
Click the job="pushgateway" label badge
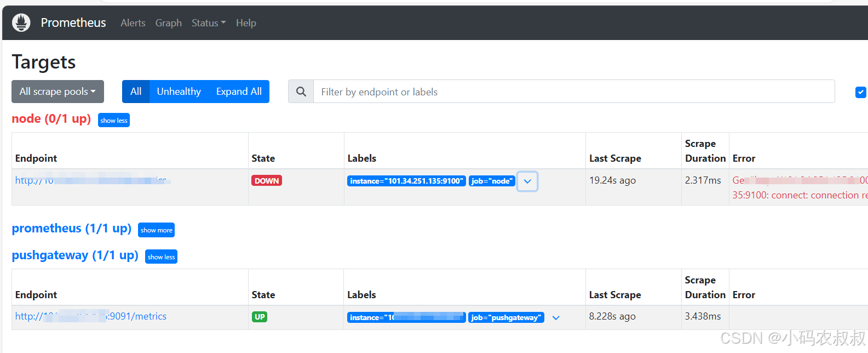tap(506, 317)
